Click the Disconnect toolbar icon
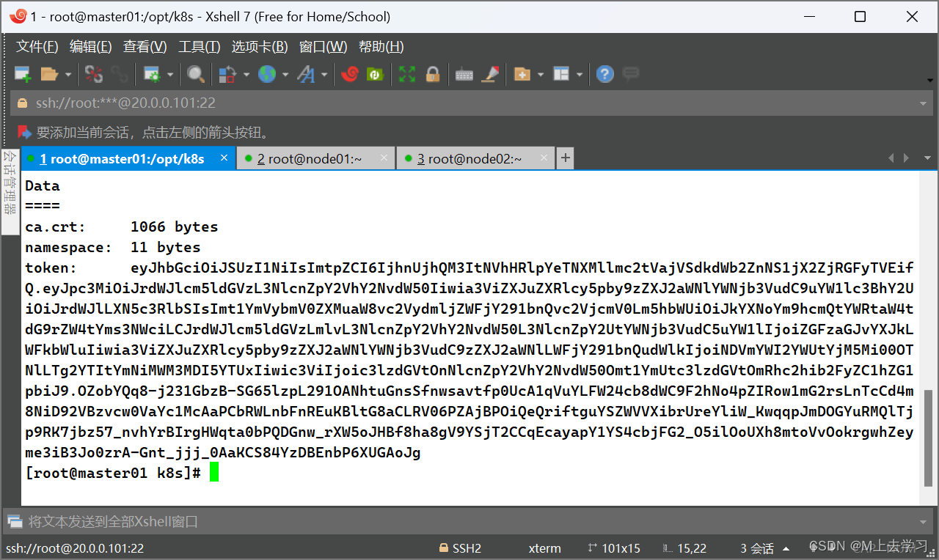Image resolution: width=939 pixels, height=560 pixels. (x=94, y=74)
